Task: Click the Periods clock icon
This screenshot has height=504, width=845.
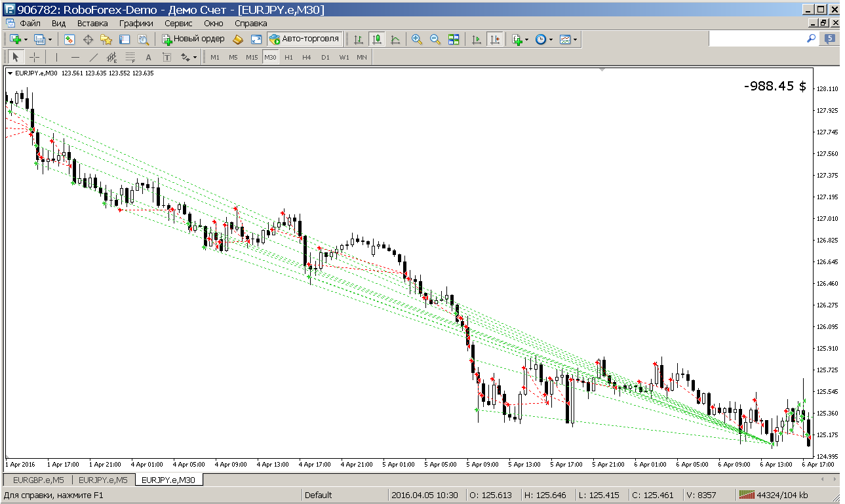Action: (x=541, y=39)
